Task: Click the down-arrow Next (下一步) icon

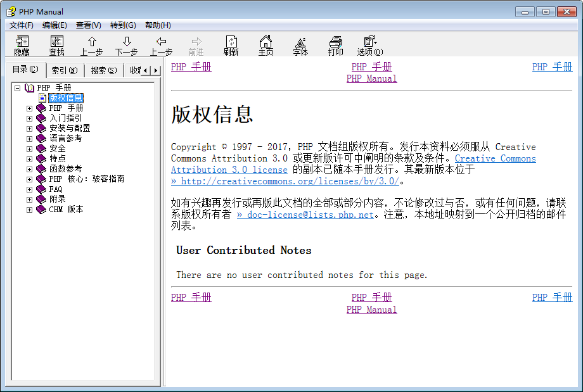Action: pos(127,42)
